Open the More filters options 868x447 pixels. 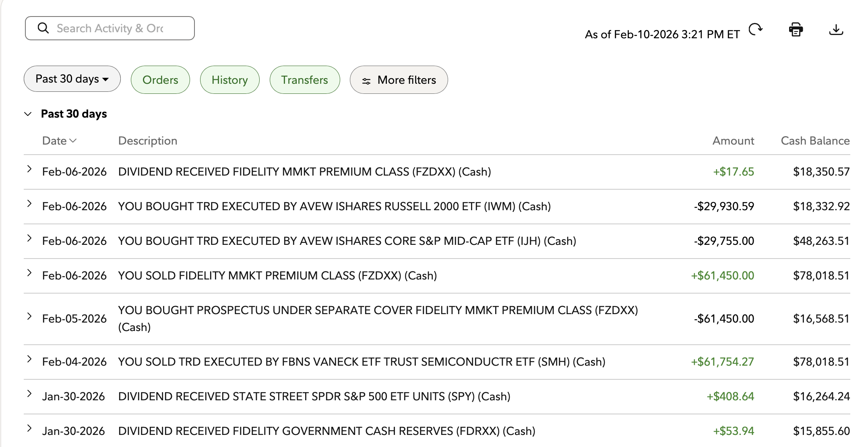(399, 80)
